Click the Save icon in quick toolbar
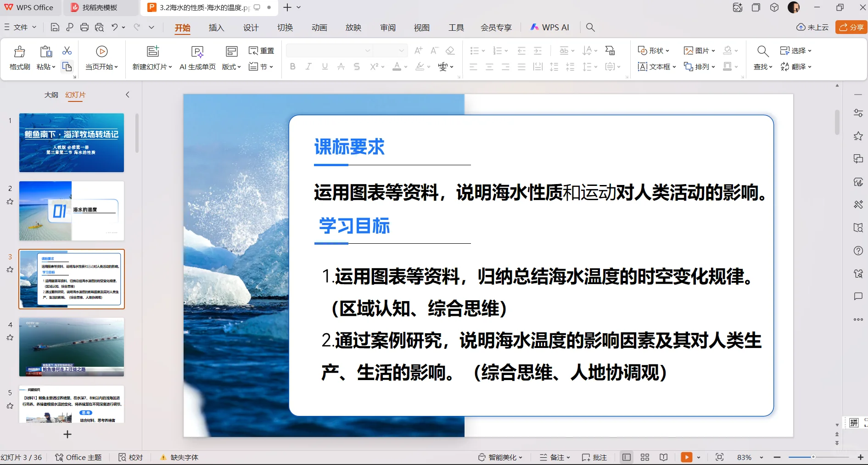The height and width of the screenshot is (465, 868). tap(55, 27)
